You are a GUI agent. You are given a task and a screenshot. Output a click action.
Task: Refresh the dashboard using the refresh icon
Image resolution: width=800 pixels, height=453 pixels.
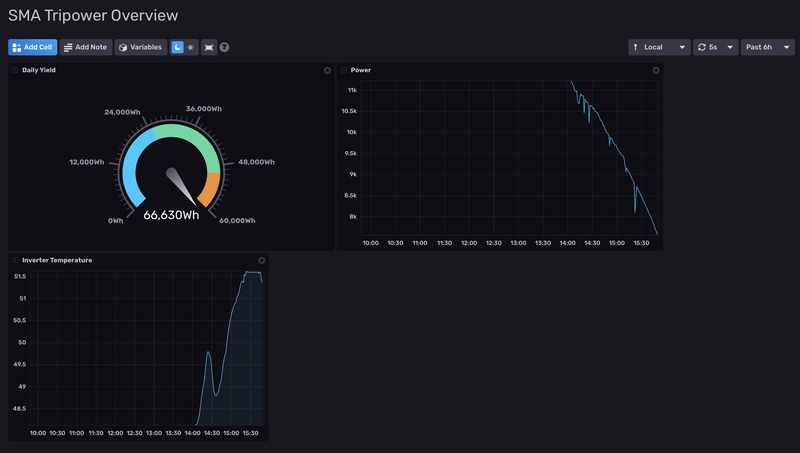pos(702,47)
